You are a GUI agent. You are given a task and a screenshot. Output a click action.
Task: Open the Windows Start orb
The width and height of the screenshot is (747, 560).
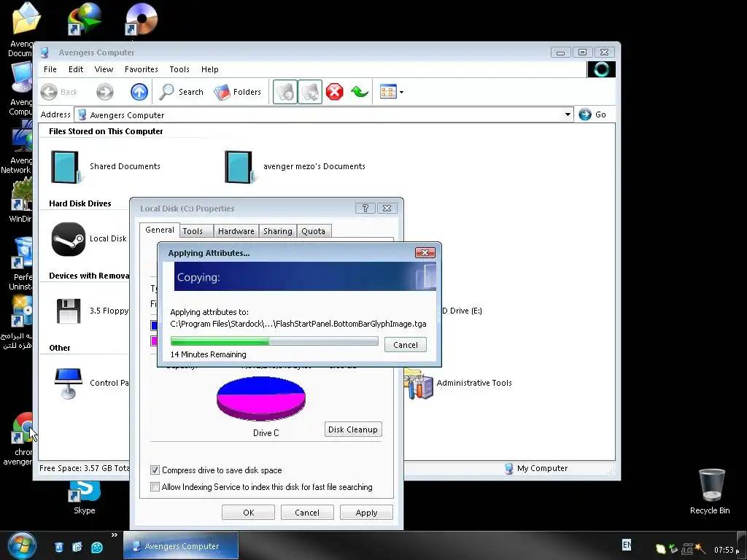[21, 545]
